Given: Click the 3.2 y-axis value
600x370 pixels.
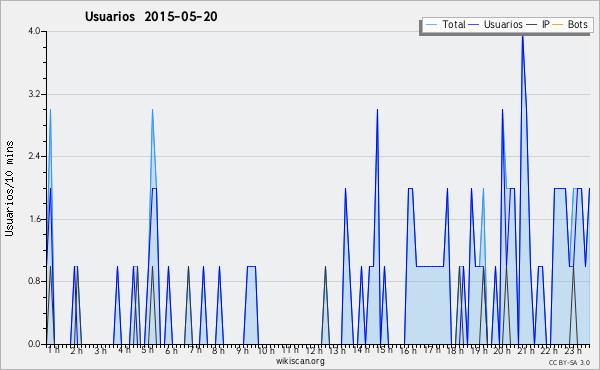Looking at the screenshot, I should tap(34, 94).
